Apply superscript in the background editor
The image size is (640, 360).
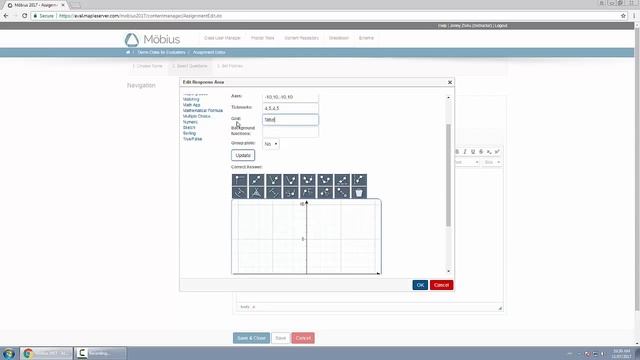pos(497,151)
